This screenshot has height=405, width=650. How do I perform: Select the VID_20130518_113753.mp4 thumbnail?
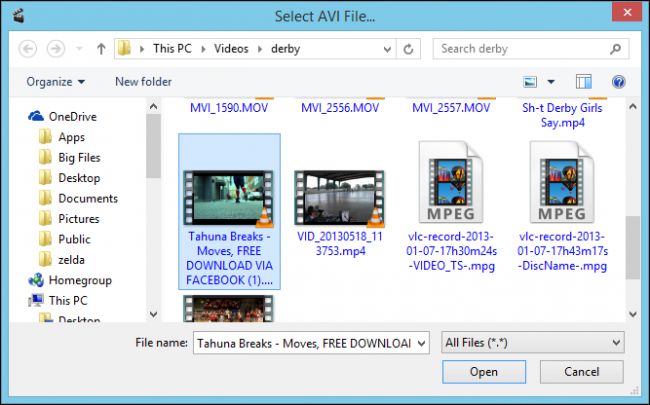340,199
